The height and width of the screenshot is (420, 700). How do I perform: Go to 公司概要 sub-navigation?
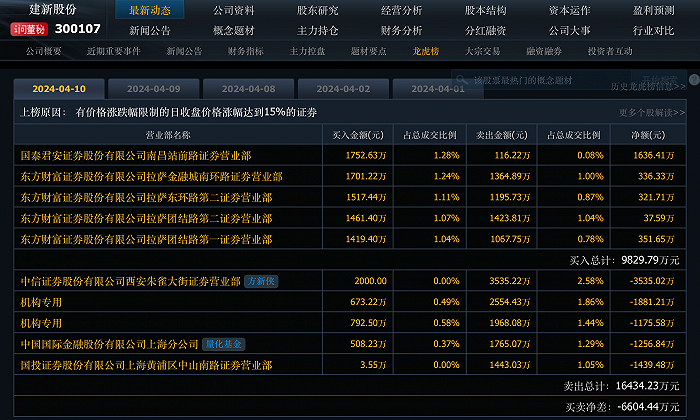pos(43,51)
